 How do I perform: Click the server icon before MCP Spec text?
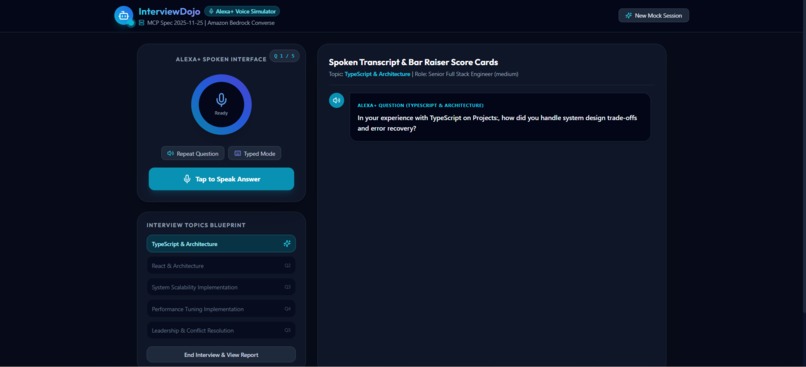[x=141, y=23]
